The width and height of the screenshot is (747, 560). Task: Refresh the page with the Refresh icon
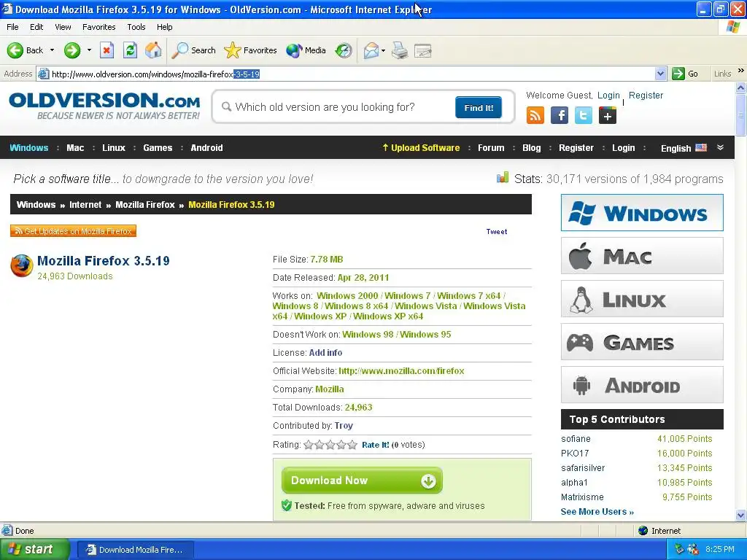coord(130,50)
